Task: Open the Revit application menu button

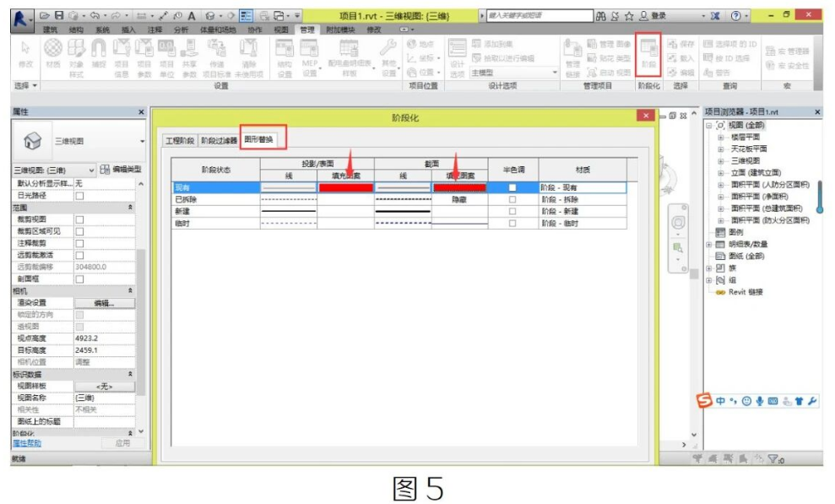Action: [20, 19]
